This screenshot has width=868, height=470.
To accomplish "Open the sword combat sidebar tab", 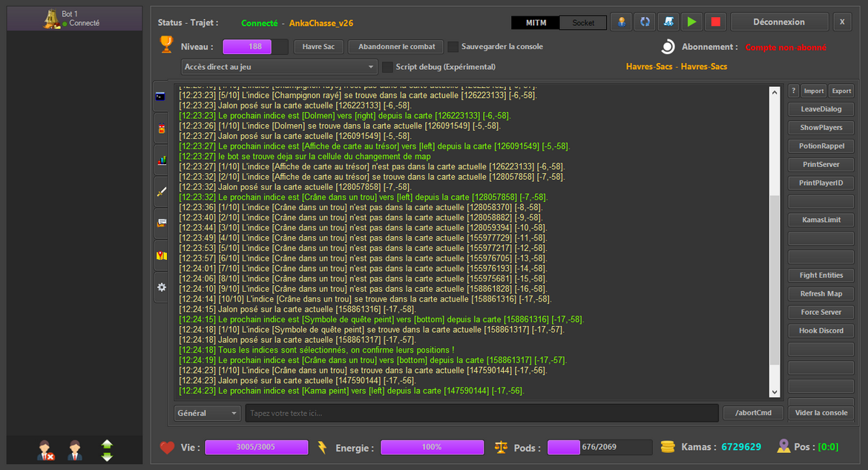I will pos(162,192).
